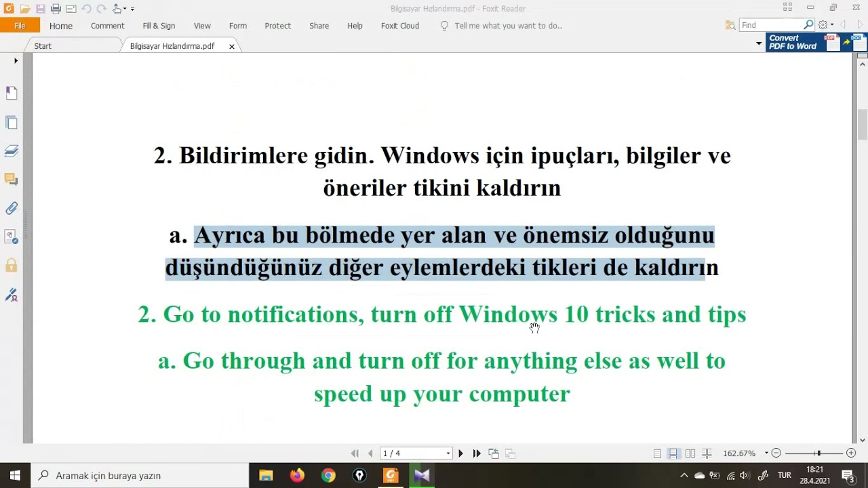The image size is (868, 488).
Task: Open the Form ribbon tab
Action: [238, 26]
